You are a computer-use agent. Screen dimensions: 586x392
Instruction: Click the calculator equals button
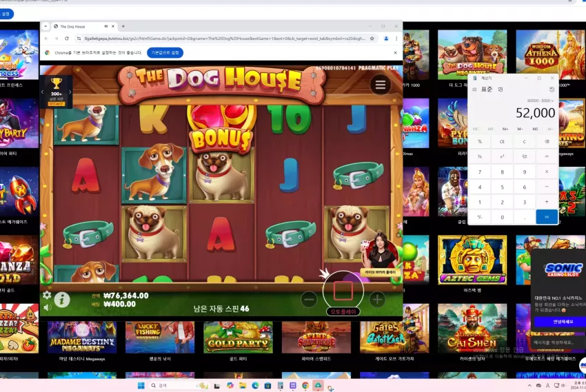tap(547, 217)
